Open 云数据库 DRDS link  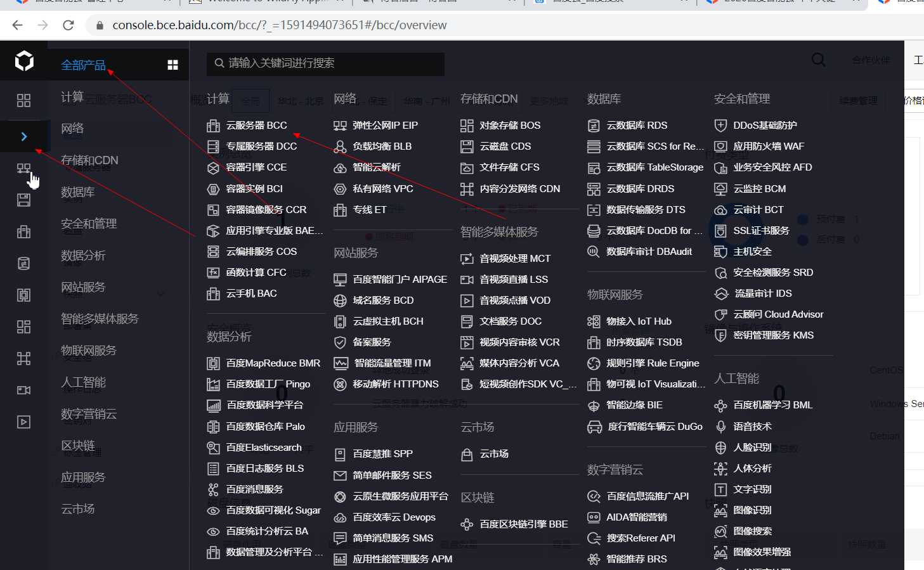(x=641, y=189)
